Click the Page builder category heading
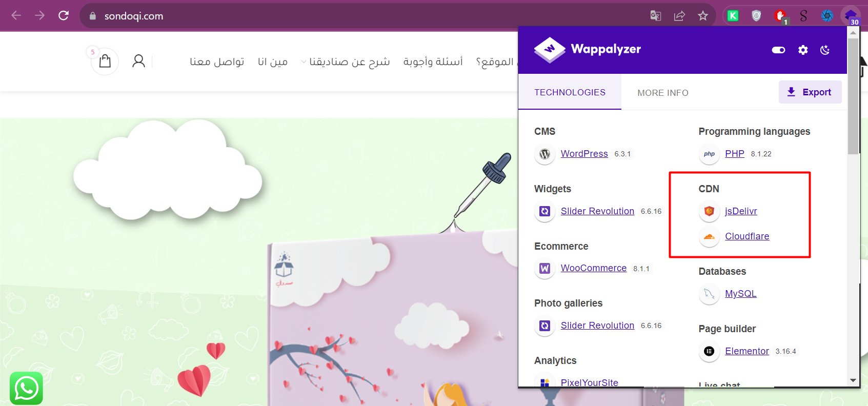The image size is (868, 406). tap(727, 329)
